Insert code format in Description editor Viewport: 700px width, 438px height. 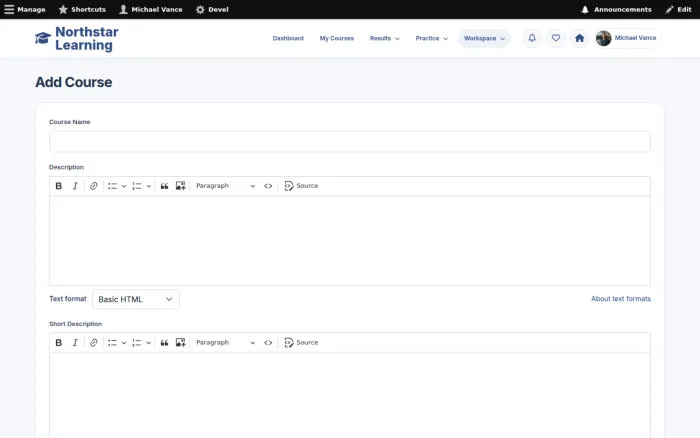pos(268,186)
